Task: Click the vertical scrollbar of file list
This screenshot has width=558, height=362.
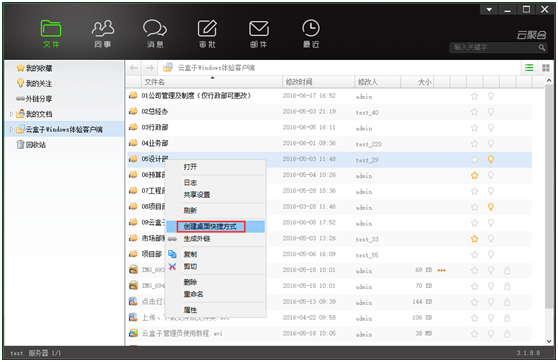Action: pyautogui.click(x=548, y=196)
